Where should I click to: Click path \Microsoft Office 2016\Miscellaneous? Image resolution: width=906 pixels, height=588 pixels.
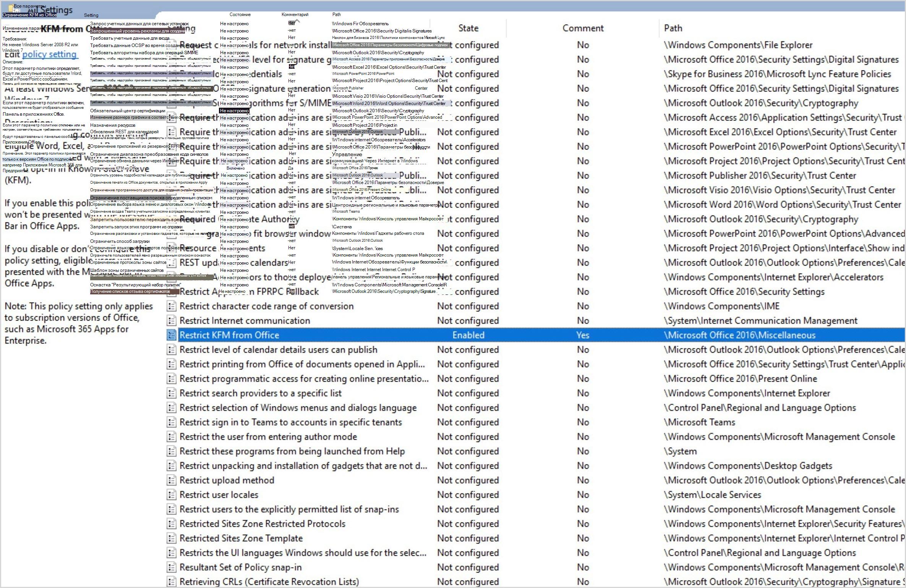(x=740, y=335)
